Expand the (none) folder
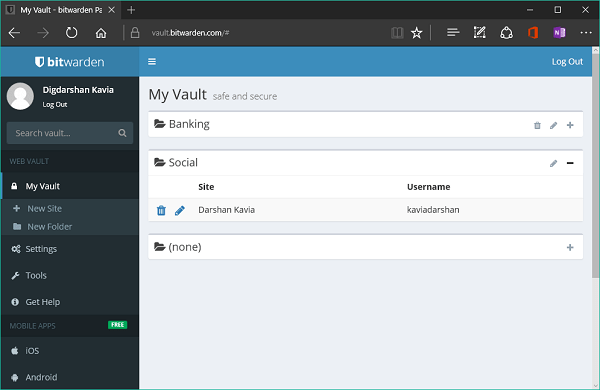600x390 pixels. tap(570, 248)
